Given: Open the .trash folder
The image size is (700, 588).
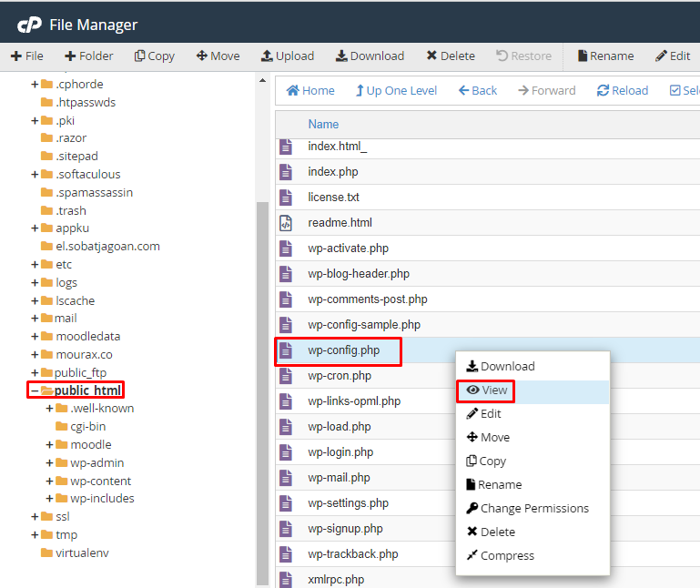Looking at the screenshot, I should tap(64, 211).
